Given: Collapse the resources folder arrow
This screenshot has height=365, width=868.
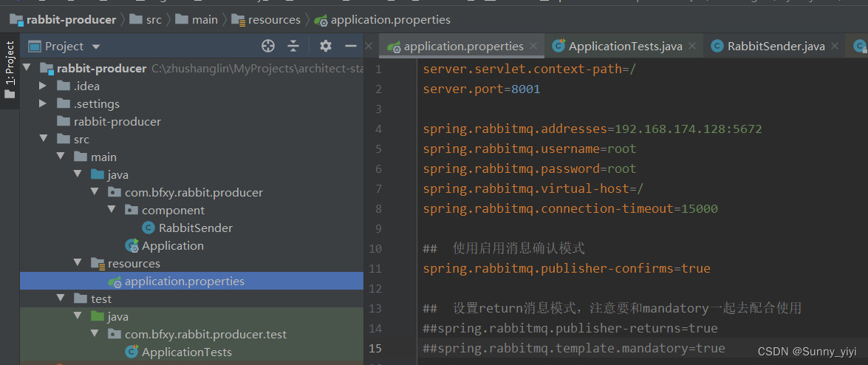Looking at the screenshot, I should [78, 263].
